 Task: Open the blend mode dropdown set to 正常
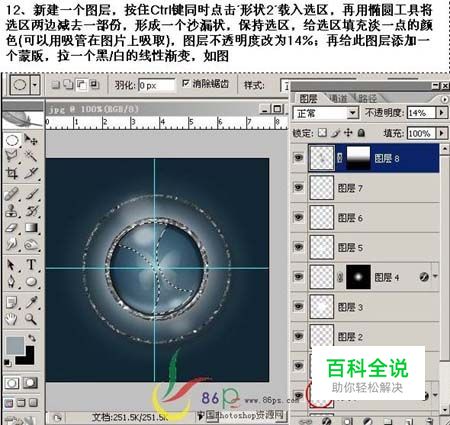point(326,113)
